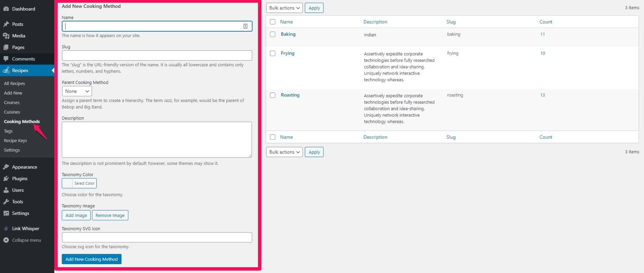Screen dimensions: 644x273
Task: Sort by the Description column header
Action: coord(375,22)
